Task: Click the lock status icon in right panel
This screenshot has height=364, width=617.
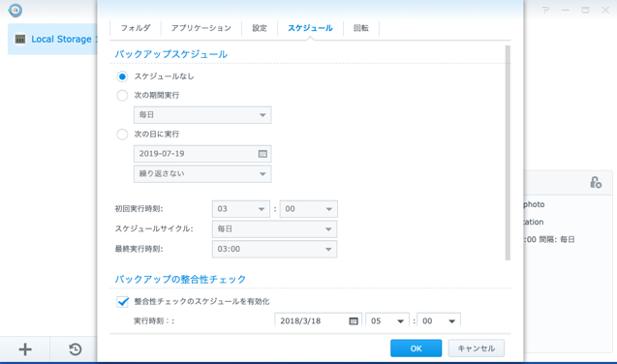Action: pyautogui.click(x=596, y=182)
